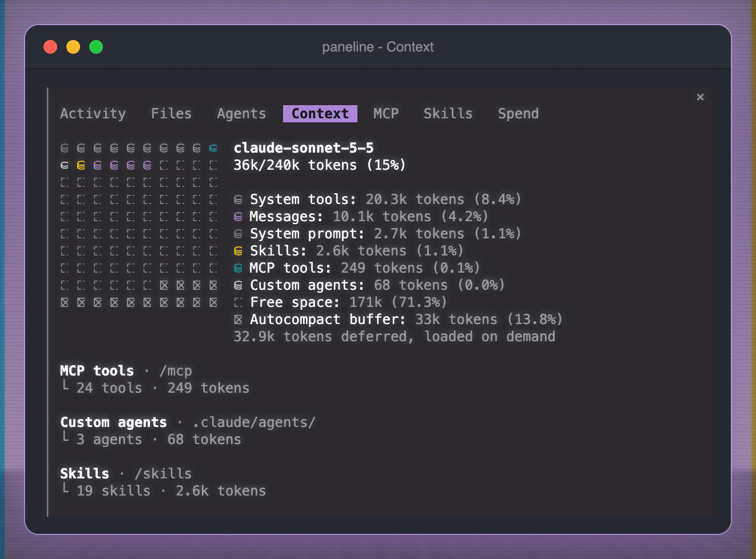756x559 pixels.
Task: Click the .claude/agents/ path
Action: [x=254, y=422]
